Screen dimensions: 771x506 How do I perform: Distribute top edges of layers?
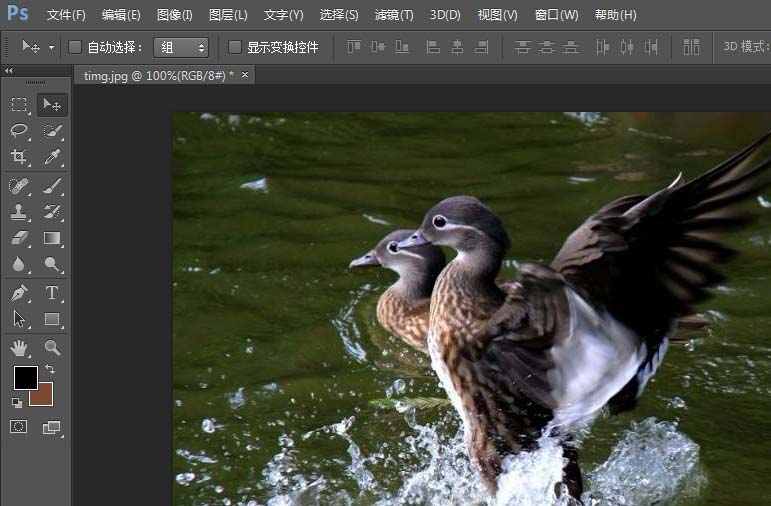(522, 47)
